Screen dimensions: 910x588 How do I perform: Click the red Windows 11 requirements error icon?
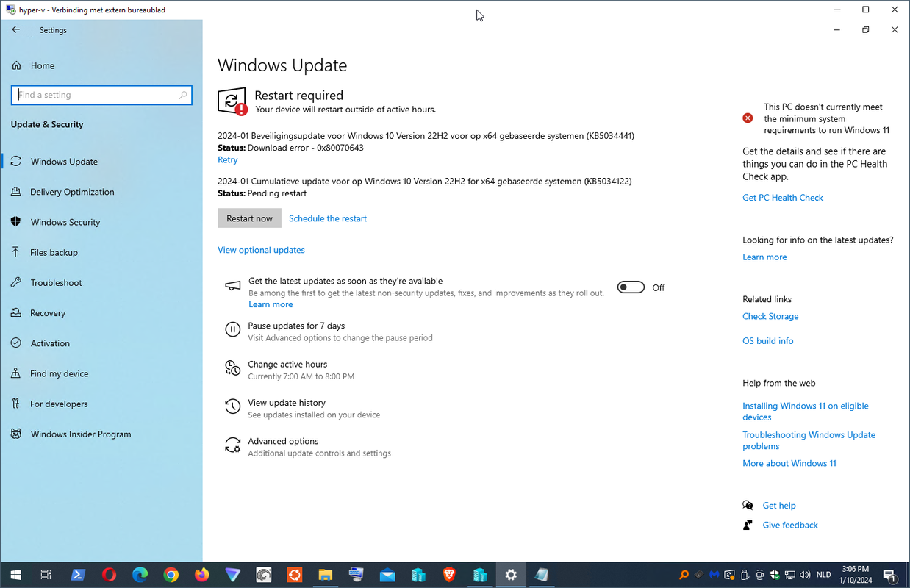coord(748,118)
